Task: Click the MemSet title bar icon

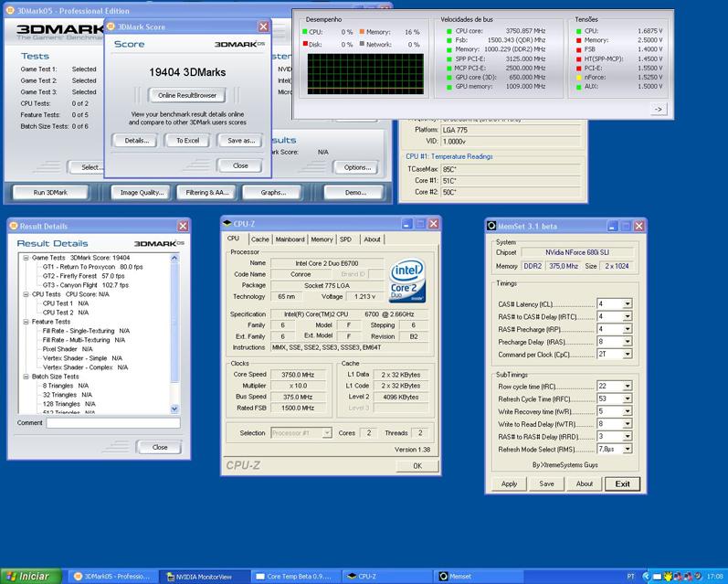Action: [x=491, y=226]
